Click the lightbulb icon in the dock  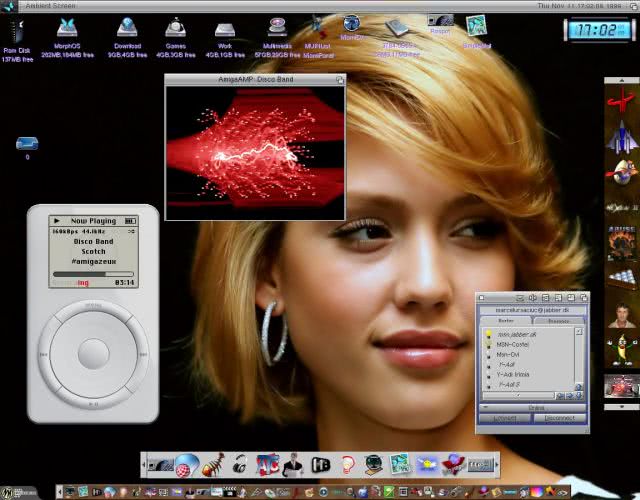click(x=347, y=464)
